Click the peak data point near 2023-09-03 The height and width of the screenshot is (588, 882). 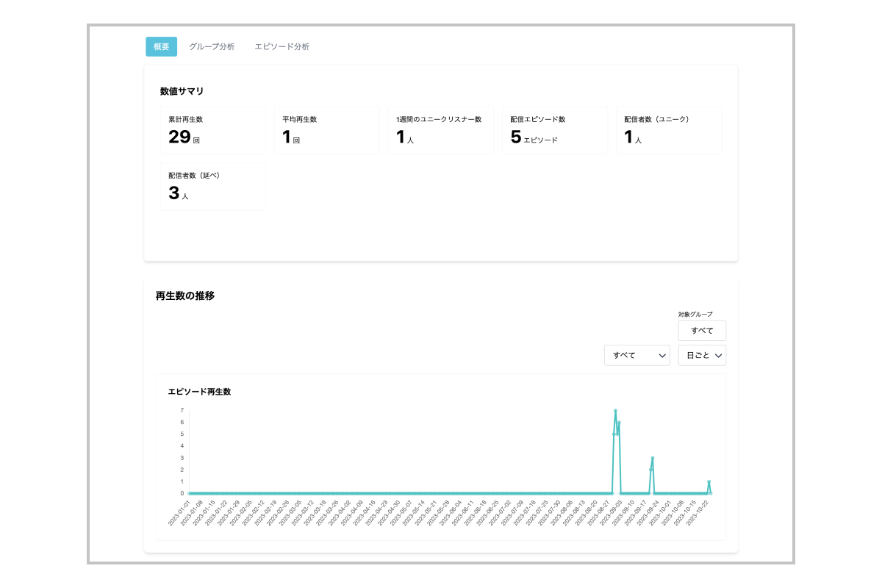[615, 410]
